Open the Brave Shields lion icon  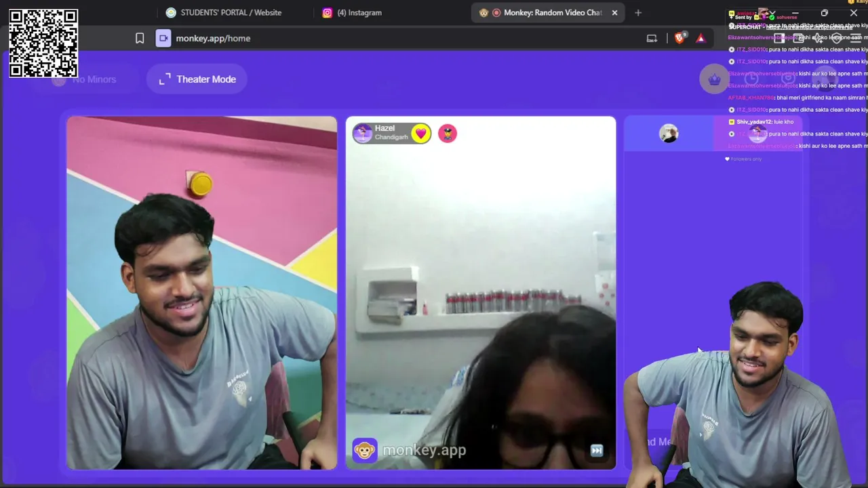pos(680,39)
